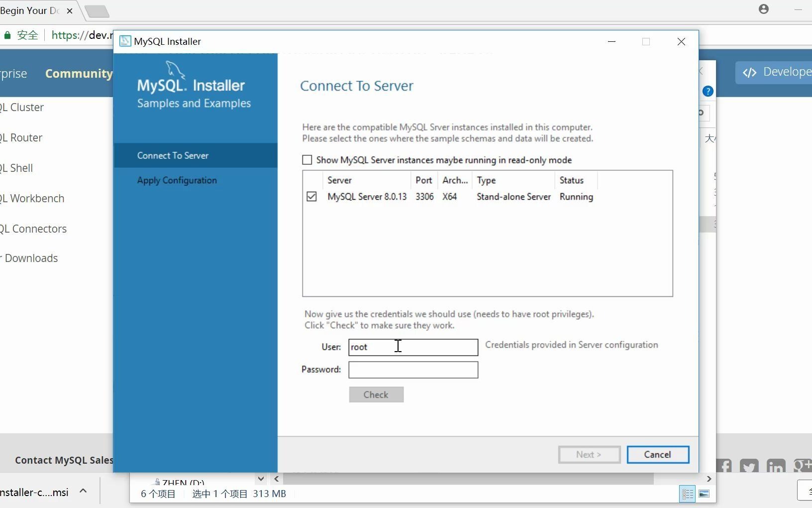Click the LinkedIn icon in page footer
Image resolution: width=812 pixels, height=508 pixels.
(x=776, y=467)
